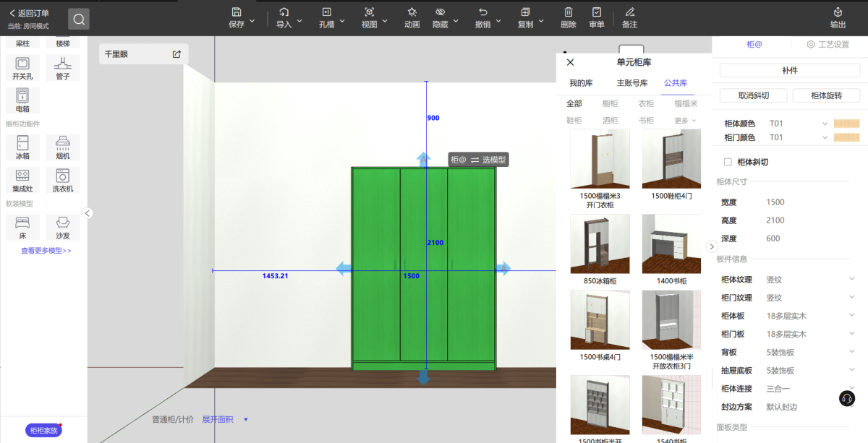Select the Sofa (沙发) model icon
The width and height of the screenshot is (868, 443).
coord(63,223)
